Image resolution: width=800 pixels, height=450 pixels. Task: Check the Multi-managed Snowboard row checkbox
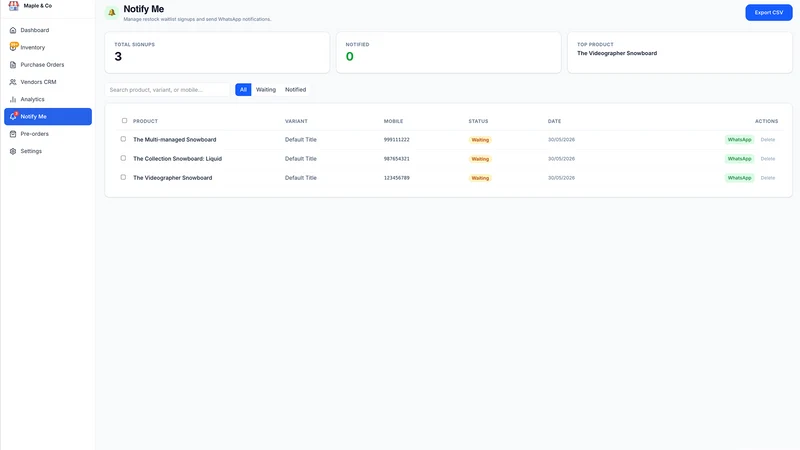coord(123,139)
